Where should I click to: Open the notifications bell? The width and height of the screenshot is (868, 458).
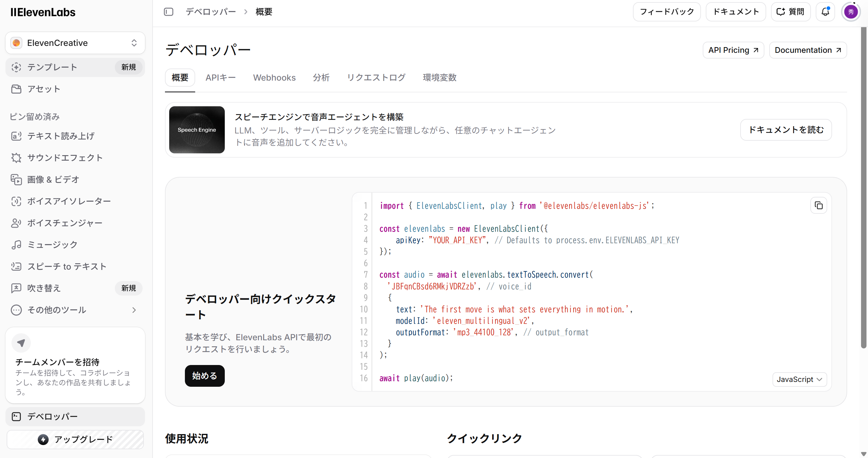pyautogui.click(x=825, y=12)
